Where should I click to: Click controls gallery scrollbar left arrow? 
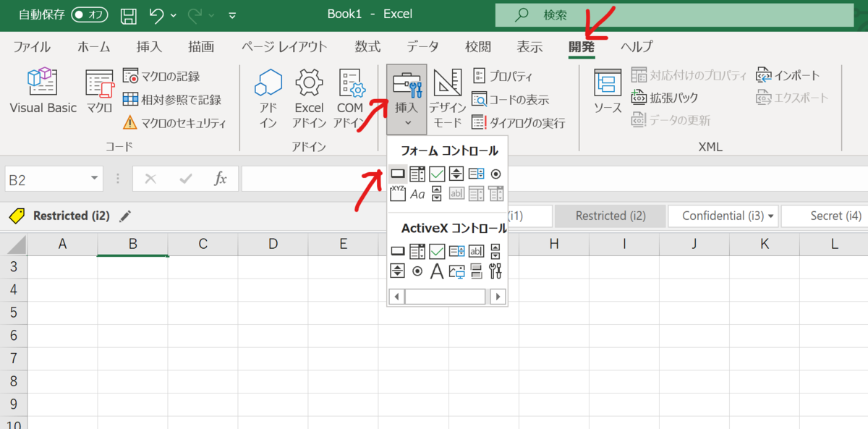(396, 297)
